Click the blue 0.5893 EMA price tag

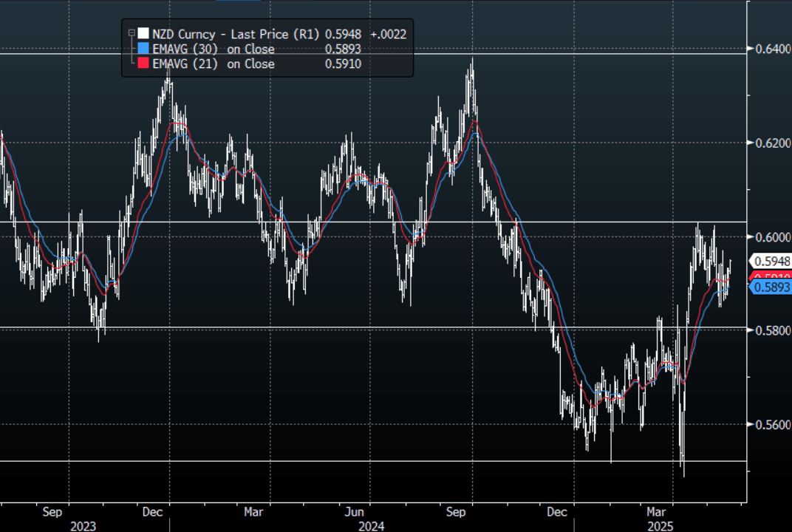(772, 287)
